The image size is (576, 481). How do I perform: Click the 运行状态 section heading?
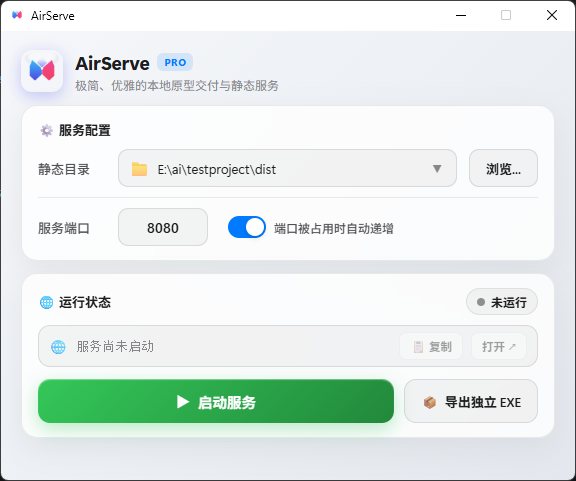[x=84, y=302]
